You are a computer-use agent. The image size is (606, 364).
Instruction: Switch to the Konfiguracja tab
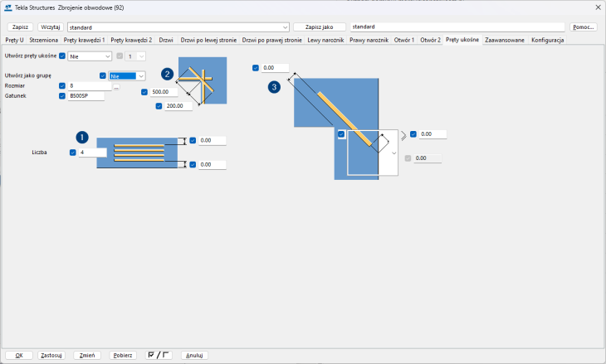point(548,40)
